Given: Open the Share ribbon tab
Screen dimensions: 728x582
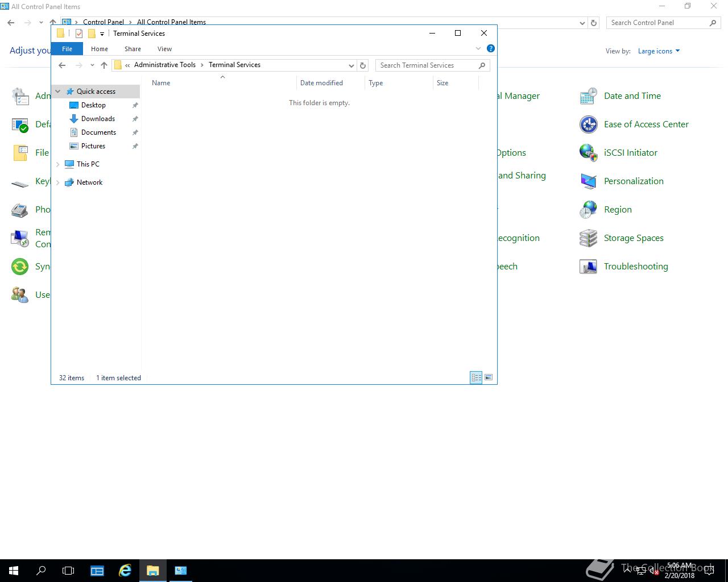Looking at the screenshot, I should (x=133, y=49).
